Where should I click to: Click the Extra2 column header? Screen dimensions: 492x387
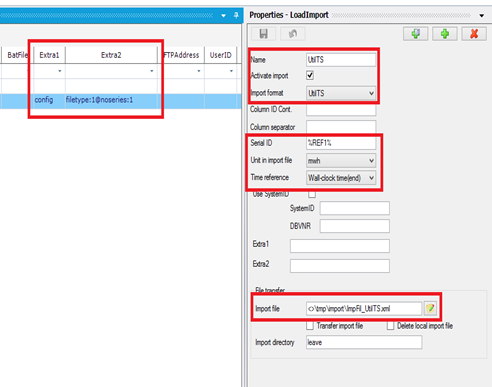point(111,55)
